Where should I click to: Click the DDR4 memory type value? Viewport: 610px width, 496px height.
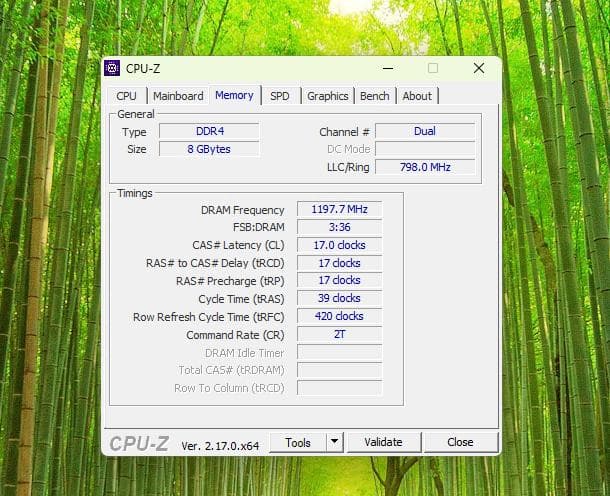tap(209, 131)
